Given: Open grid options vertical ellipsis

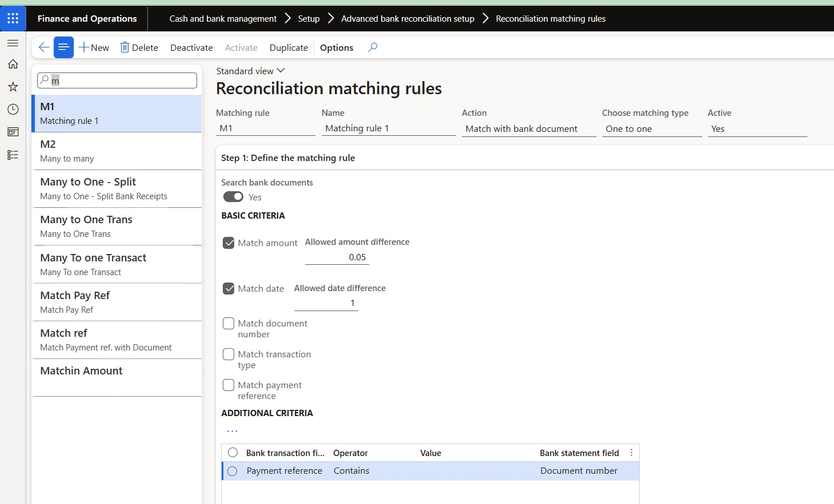Looking at the screenshot, I should pyautogui.click(x=631, y=453).
